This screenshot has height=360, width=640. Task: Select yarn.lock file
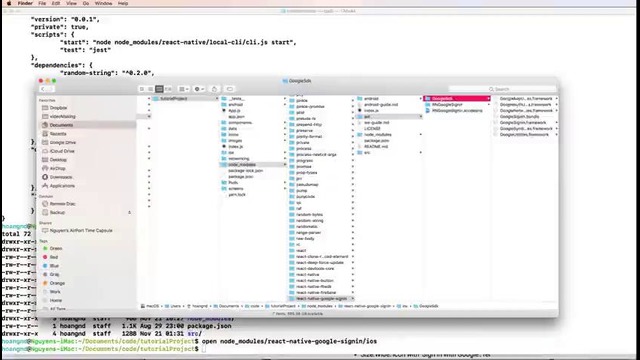(237, 195)
